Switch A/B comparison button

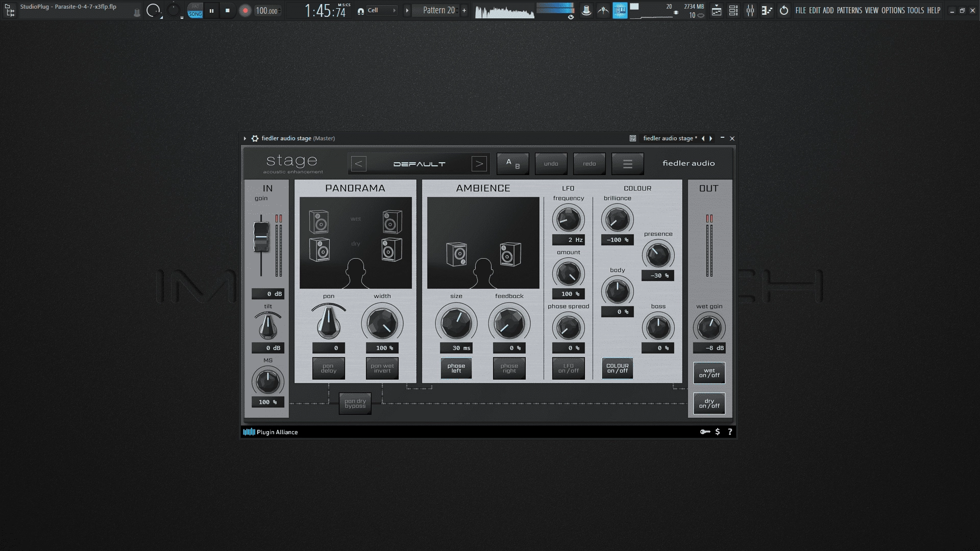click(x=513, y=164)
